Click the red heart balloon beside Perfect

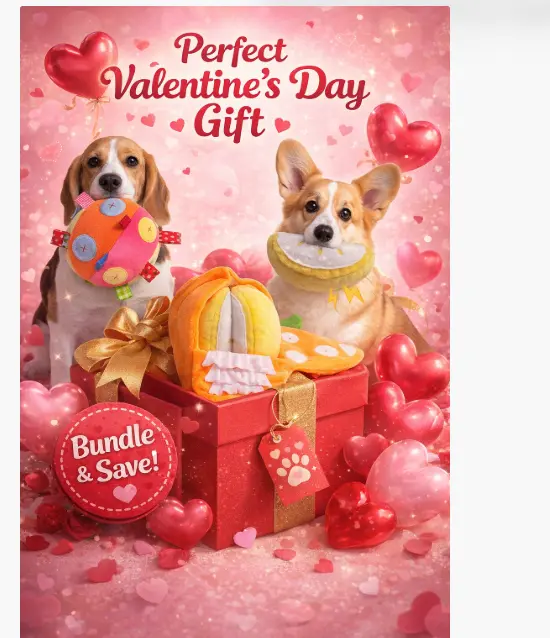click(x=81, y=64)
